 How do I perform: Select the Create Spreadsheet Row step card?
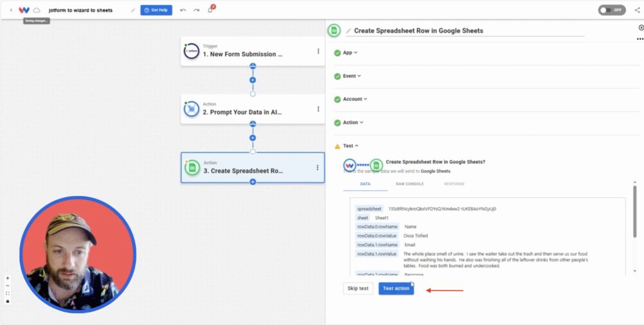tap(252, 168)
